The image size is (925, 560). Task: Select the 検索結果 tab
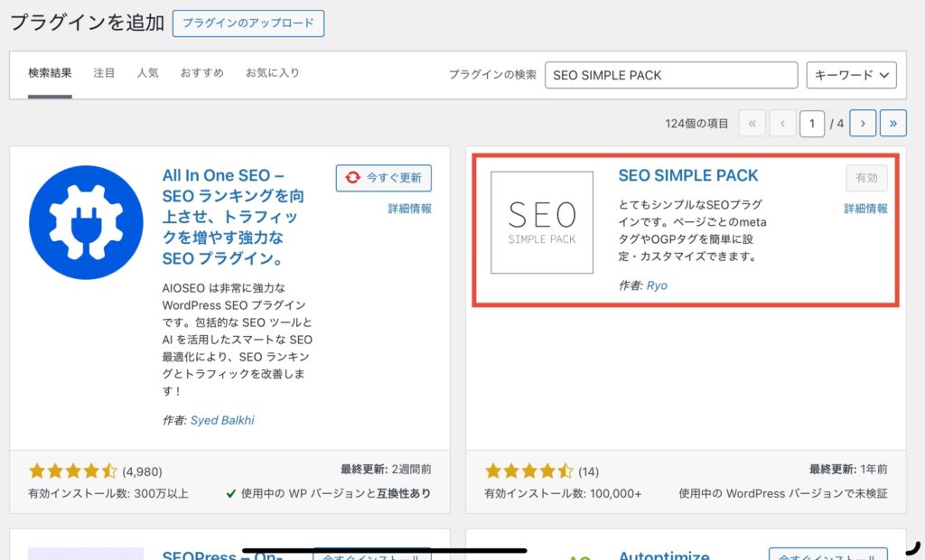coord(50,73)
